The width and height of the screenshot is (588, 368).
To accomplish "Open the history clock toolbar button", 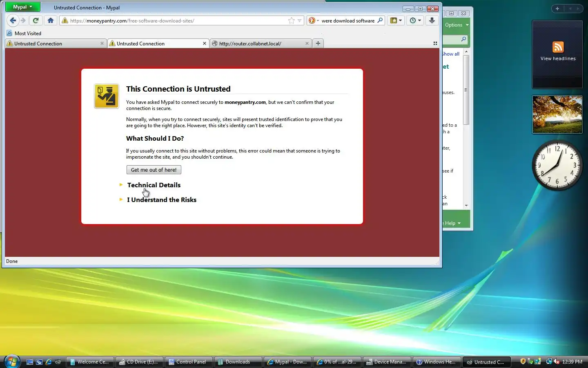I will pyautogui.click(x=415, y=20).
